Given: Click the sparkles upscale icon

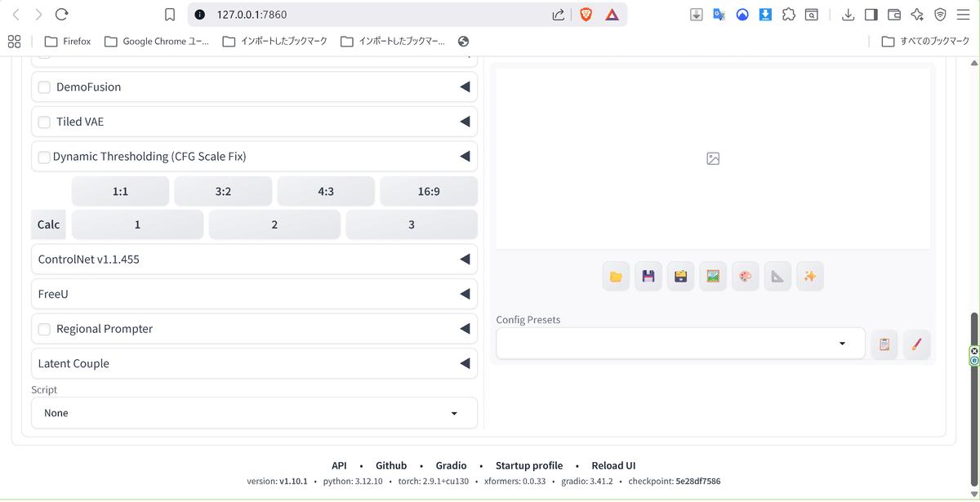Looking at the screenshot, I should 809,276.
